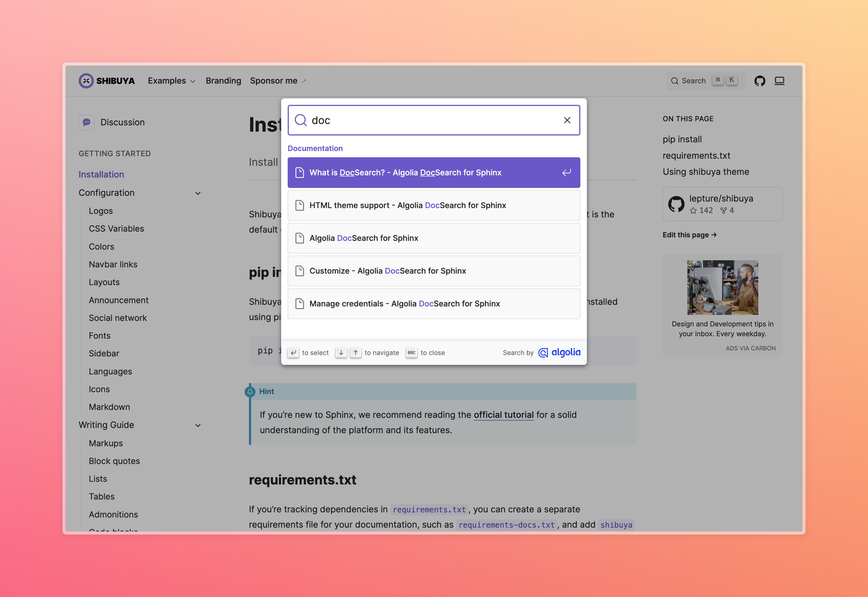Click the document icon for HTML theme support
The width and height of the screenshot is (868, 597).
[x=299, y=205]
